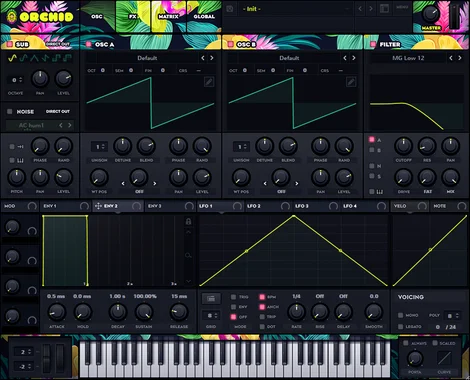The height and width of the screenshot is (380, 470).
Task: Click the save preset disk icon
Action: 230,9
